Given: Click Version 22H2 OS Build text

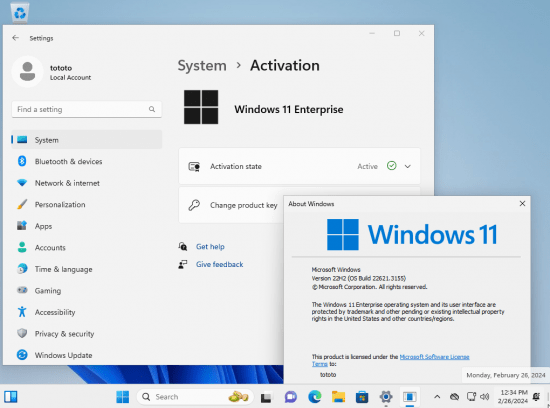Looking at the screenshot, I should click(358, 278).
